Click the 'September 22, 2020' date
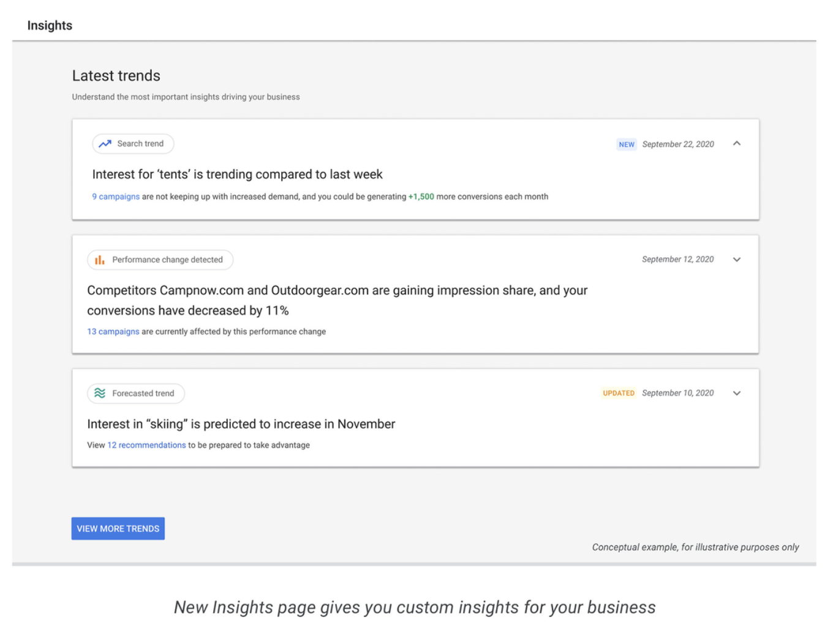Viewport: 833px width, 644px height. [678, 144]
